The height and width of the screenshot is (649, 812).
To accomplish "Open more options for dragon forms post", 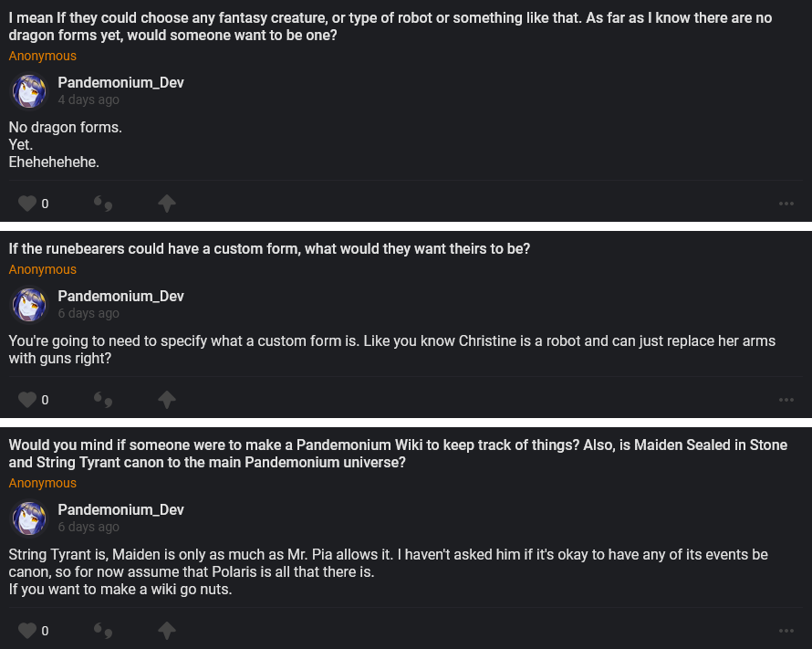I will point(786,204).
